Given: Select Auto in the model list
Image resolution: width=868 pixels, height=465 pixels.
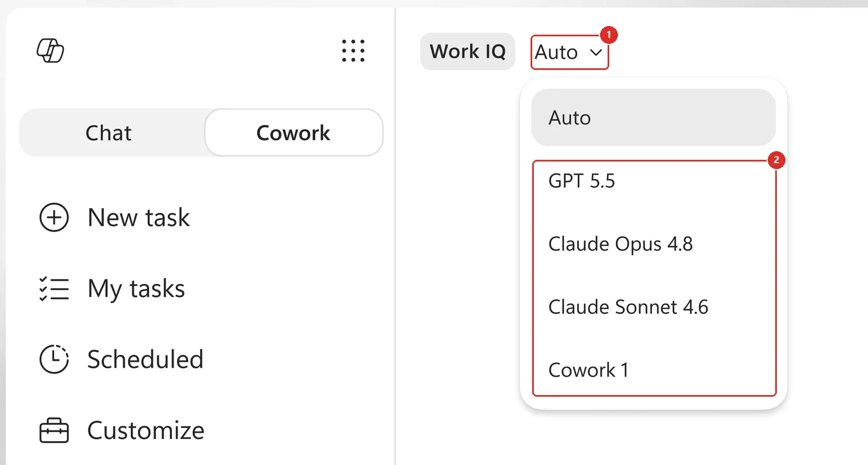Looking at the screenshot, I should tap(654, 118).
